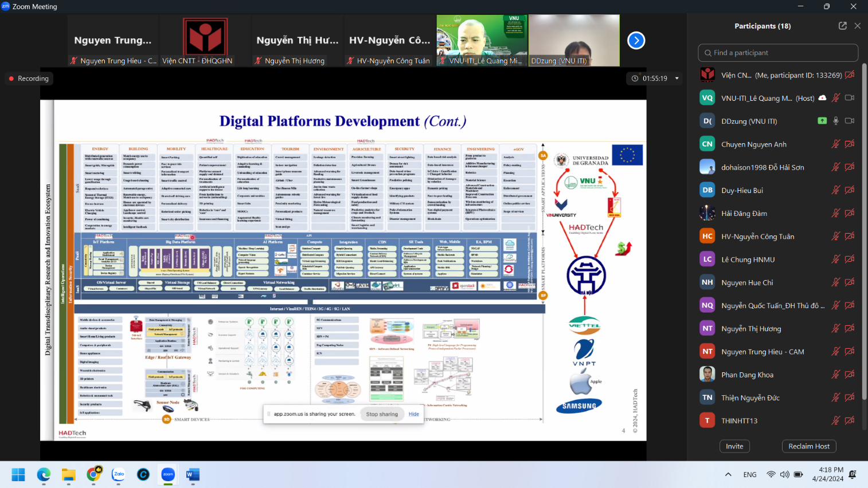This screenshot has height=488, width=868.
Task: Click the Zoom icon in the taskbar
Action: click(168, 474)
